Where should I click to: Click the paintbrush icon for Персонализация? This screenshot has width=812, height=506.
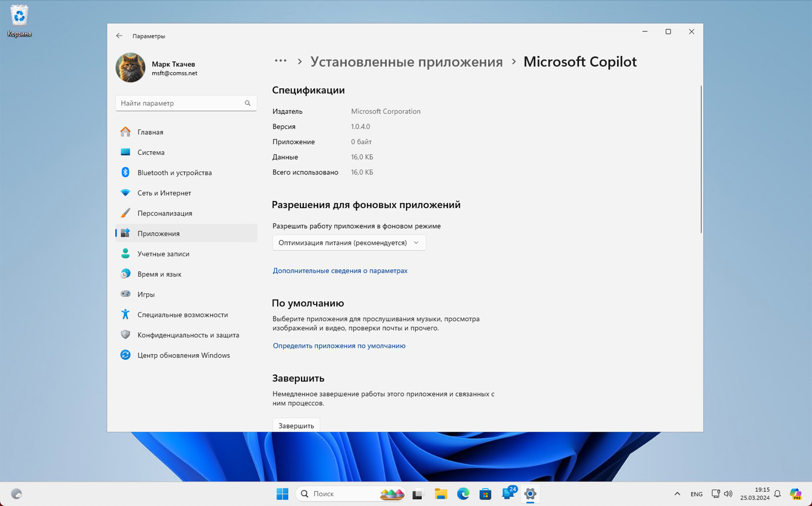[126, 213]
